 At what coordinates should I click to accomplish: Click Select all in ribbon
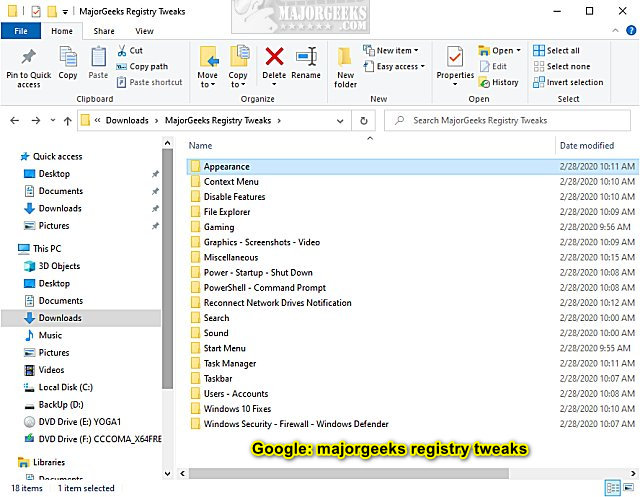[x=562, y=50]
